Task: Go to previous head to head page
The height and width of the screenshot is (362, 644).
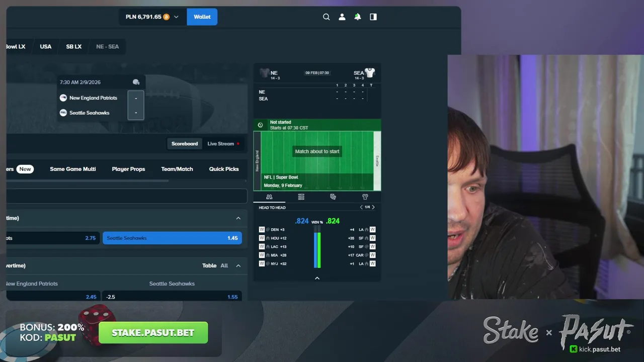Action: tap(361, 207)
